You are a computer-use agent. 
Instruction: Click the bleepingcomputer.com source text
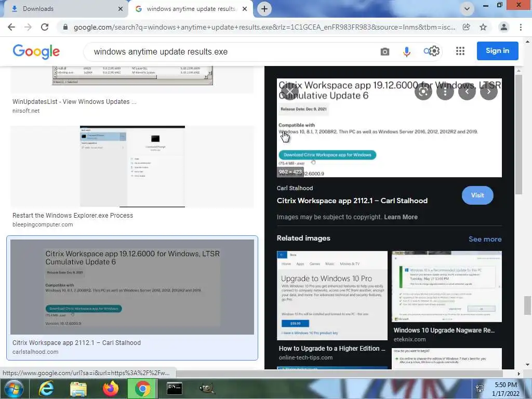coord(43,224)
